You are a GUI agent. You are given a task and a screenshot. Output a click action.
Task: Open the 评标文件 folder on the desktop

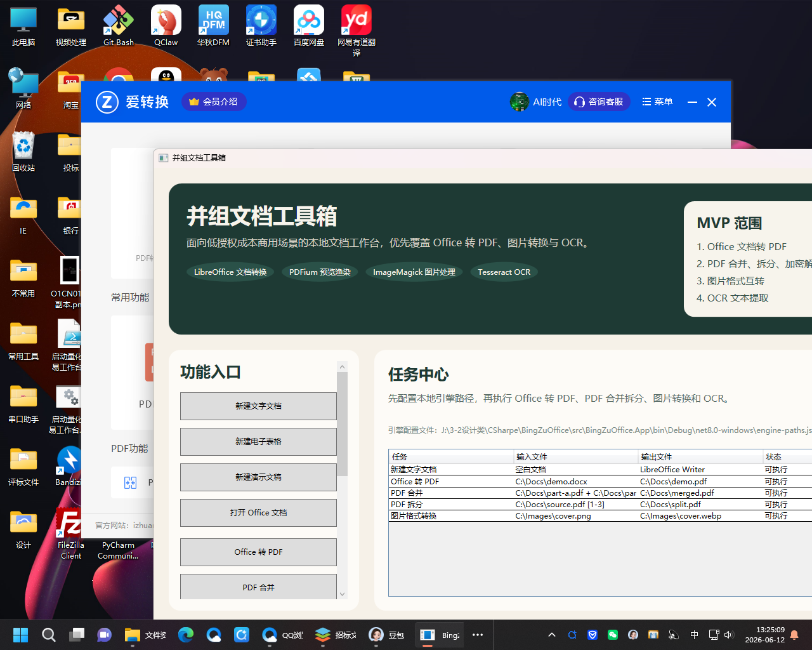(x=23, y=466)
